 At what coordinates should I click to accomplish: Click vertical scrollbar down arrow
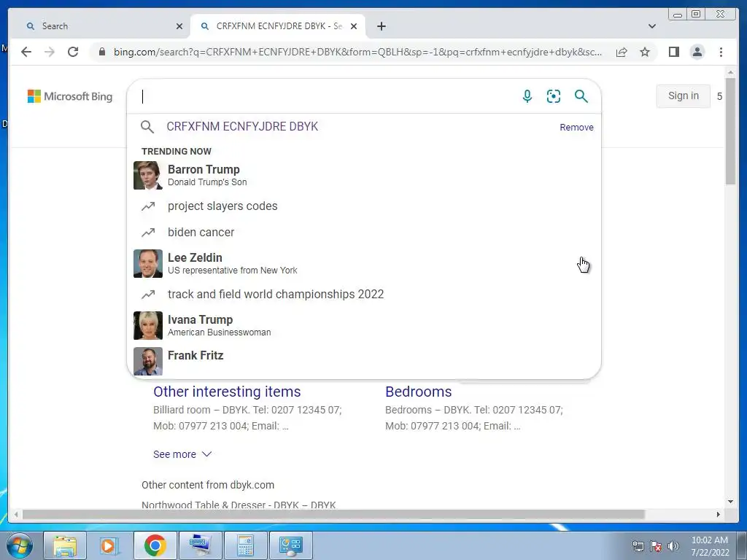[730, 502]
